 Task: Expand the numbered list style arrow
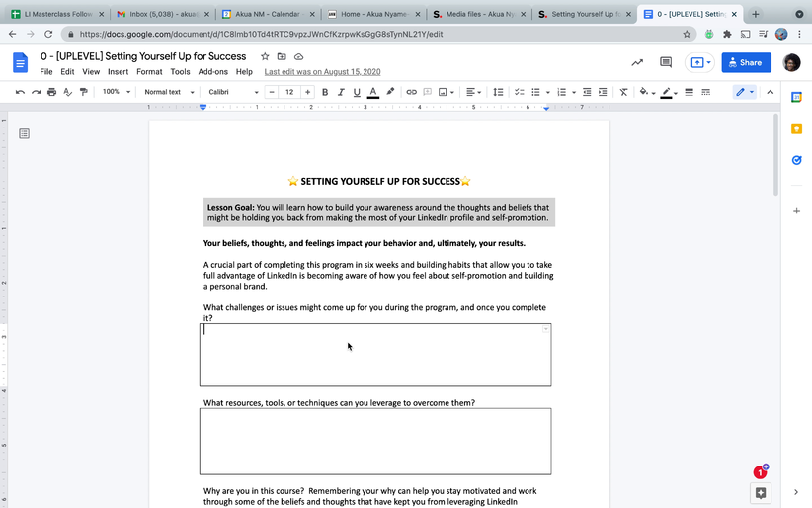tap(574, 92)
